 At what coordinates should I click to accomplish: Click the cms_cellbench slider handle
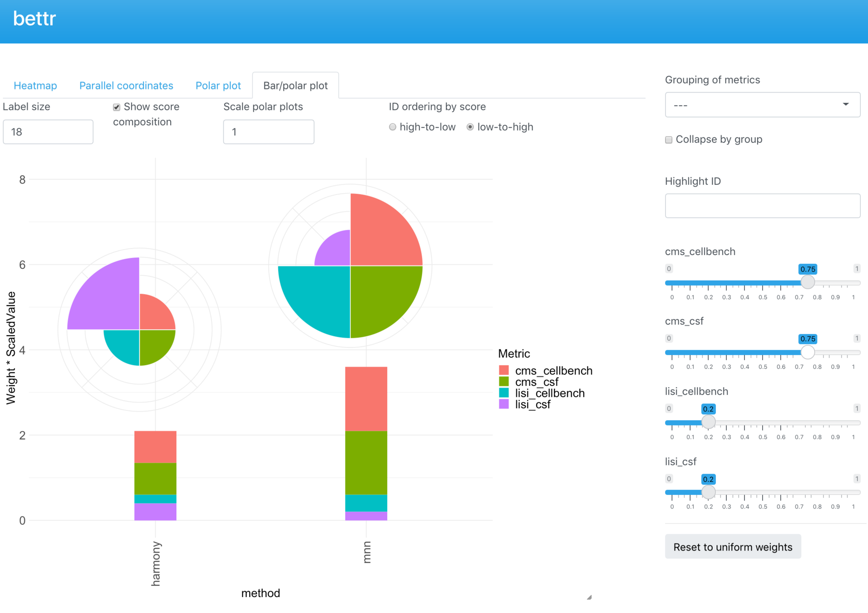808,282
